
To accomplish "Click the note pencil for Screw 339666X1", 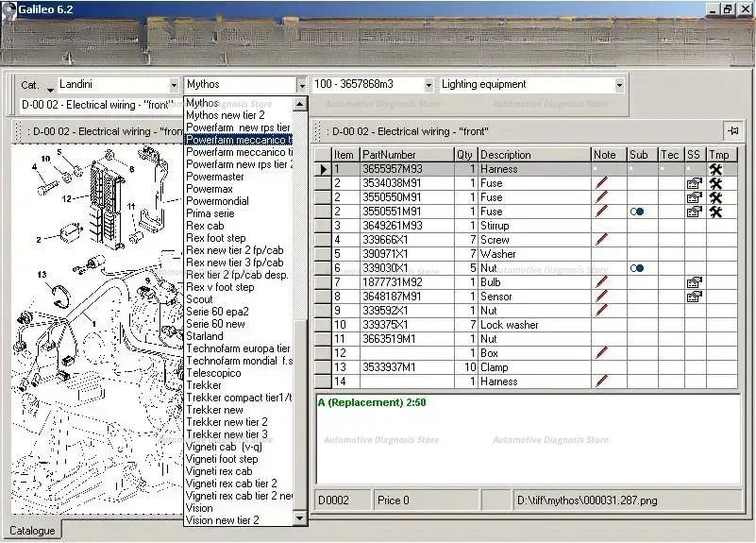I will point(601,240).
